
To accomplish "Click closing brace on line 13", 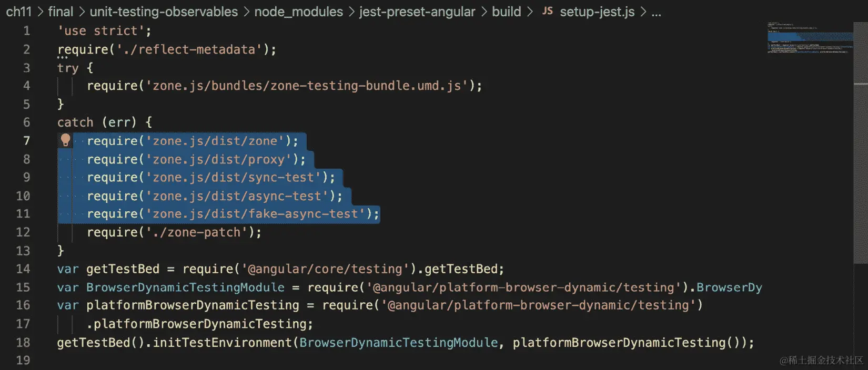I will coord(60,251).
